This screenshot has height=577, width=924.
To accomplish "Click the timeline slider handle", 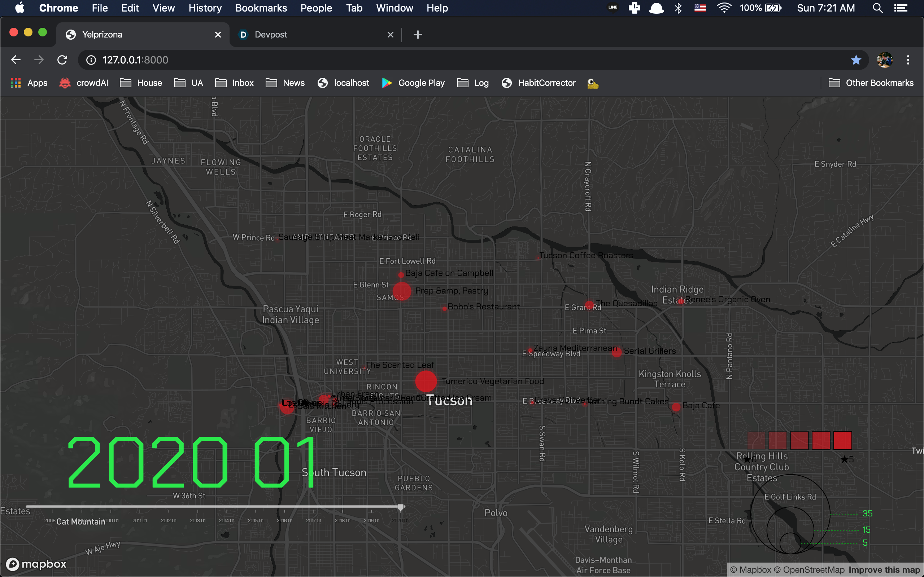I will coord(401,507).
